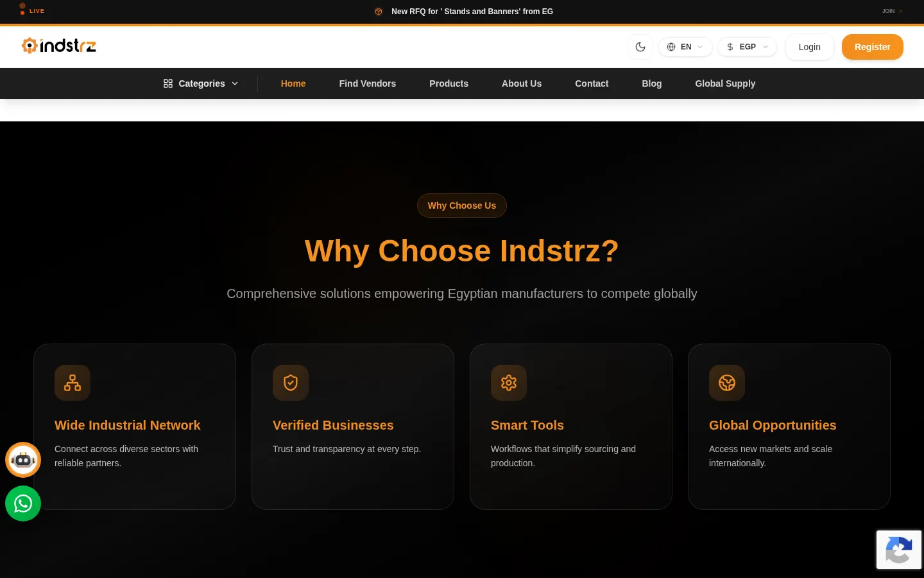
Task: Click 'Workflows that simplify sourcing and production.' text
Action: pyautogui.click(x=563, y=456)
